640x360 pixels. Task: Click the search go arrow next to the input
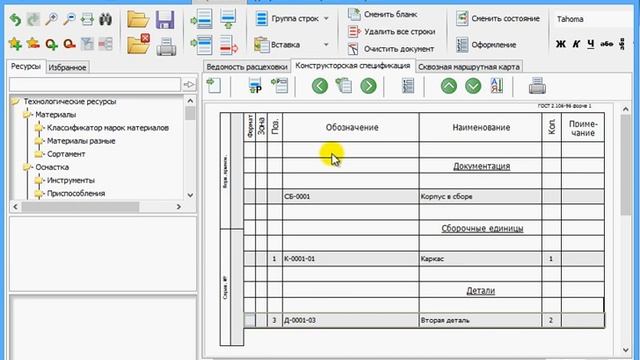[x=189, y=84]
